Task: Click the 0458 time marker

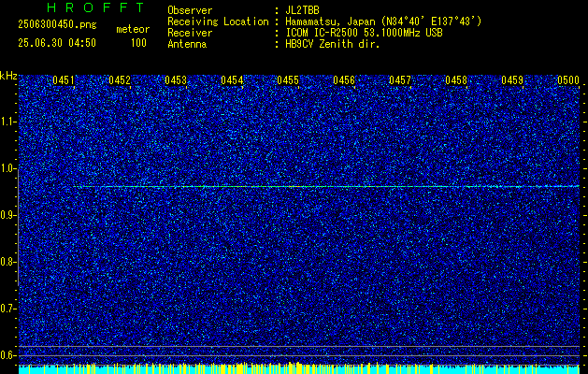Action: tap(456, 79)
